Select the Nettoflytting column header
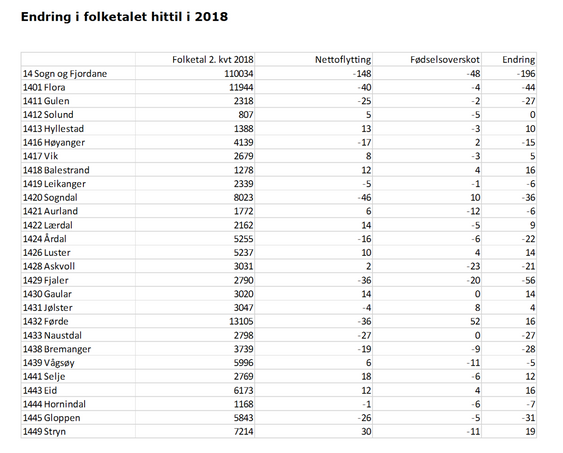This screenshot has width=563, height=453. 343,60
